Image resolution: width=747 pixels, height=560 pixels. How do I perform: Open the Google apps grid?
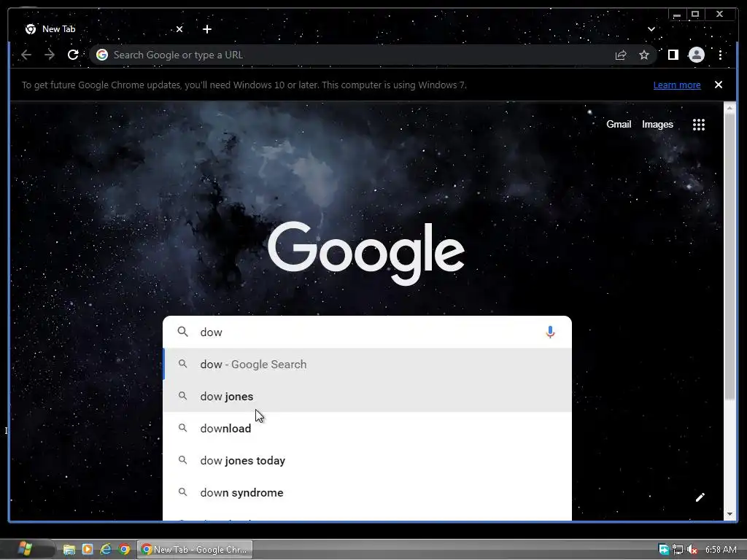pos(698,125)
